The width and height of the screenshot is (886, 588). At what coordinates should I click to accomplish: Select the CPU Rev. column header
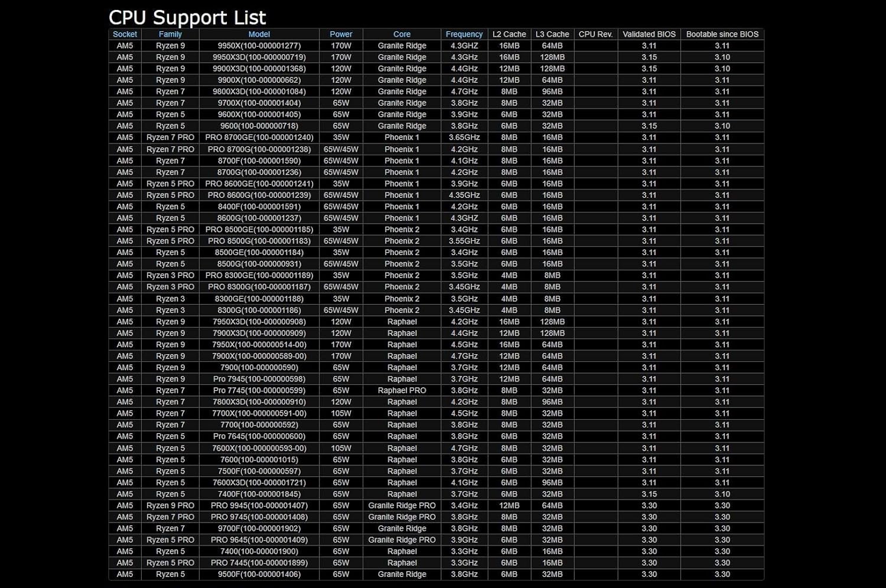(x=595, y=34)
